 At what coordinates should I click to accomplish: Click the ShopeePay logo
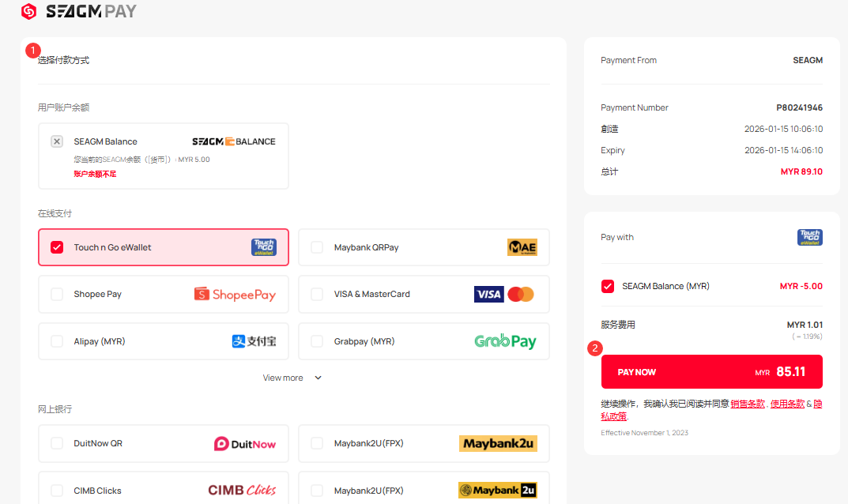click(235, 295)
